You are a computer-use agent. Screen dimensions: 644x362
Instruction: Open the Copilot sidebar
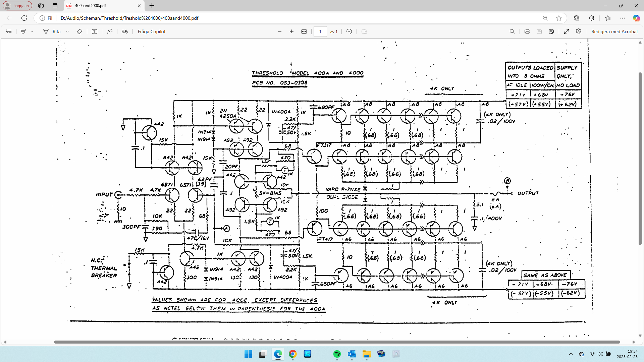636,18
